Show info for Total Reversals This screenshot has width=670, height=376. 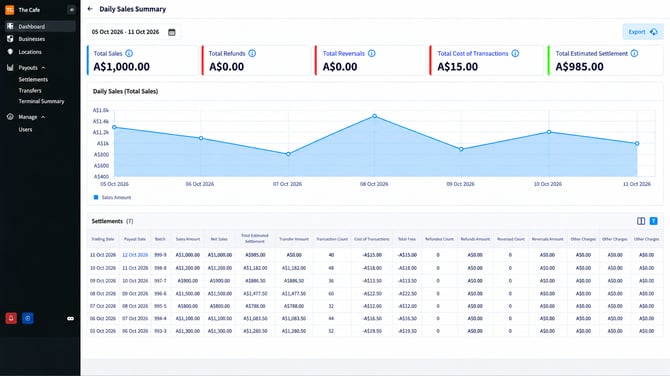pyautogui.click(x=372, y=53)
